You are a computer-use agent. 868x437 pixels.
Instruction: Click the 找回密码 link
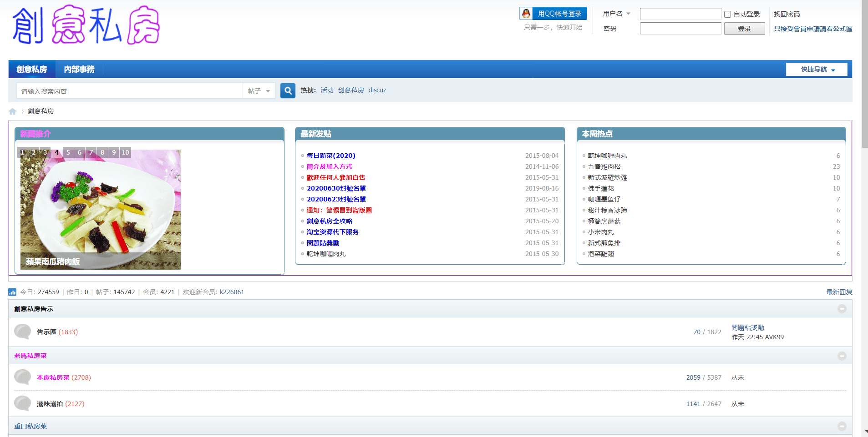point(787,14)
